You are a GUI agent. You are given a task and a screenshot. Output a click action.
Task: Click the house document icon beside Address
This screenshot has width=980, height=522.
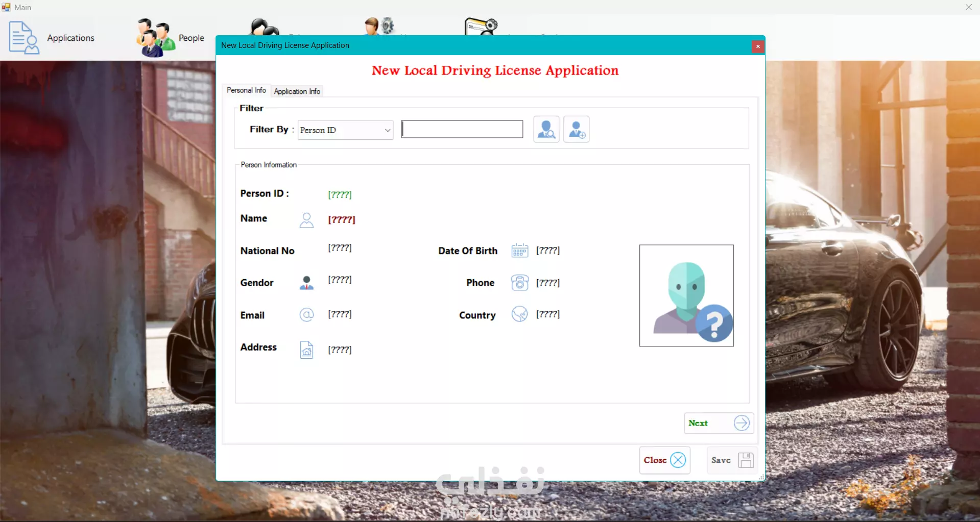306,350
